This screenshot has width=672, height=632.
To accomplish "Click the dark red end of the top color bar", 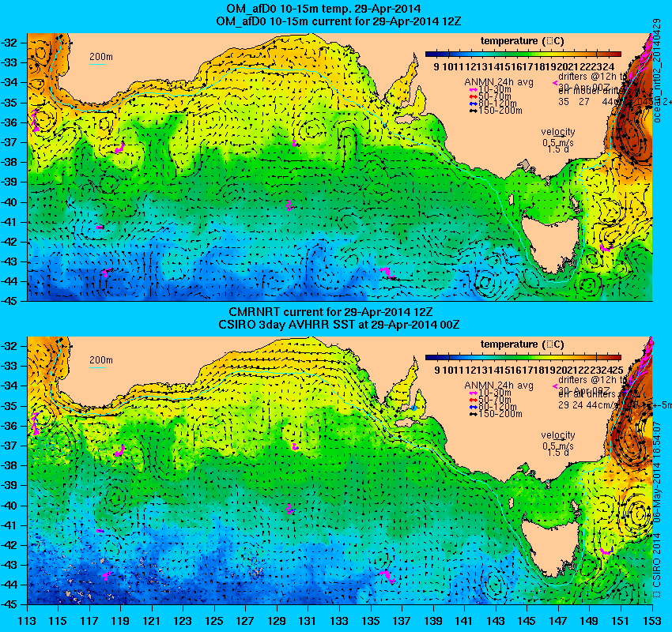I will coord(617,55).
